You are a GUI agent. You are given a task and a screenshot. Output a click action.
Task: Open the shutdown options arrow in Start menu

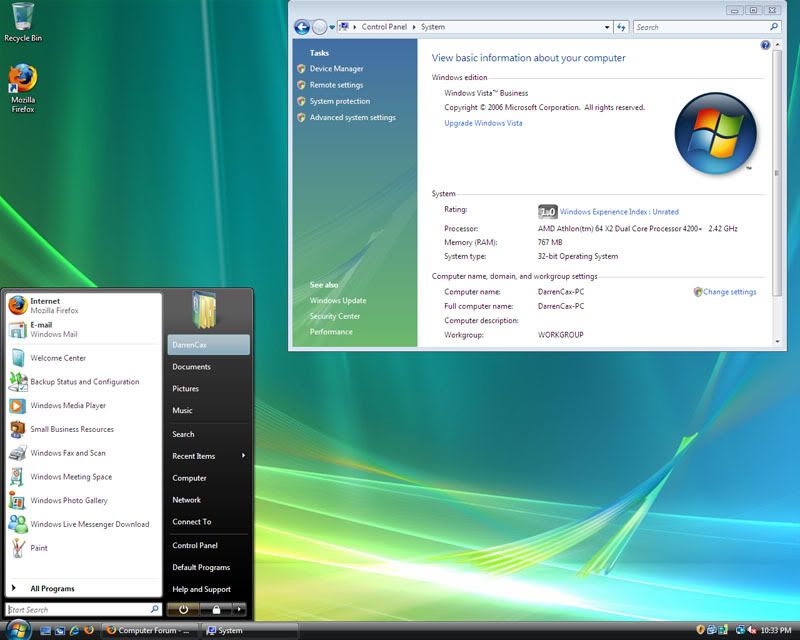tap(238, 607)
